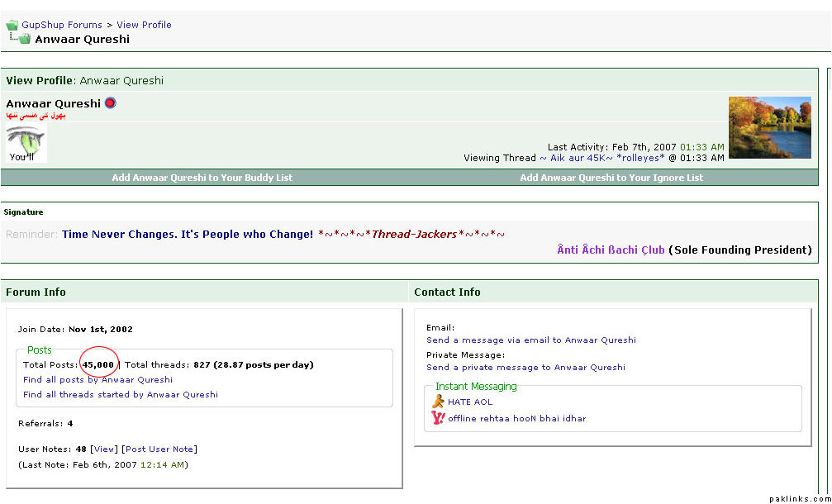Click the Yahoo Messenger icon
This screenshot has height=504, width=832.
pyautogui.click(x=438, y=418)
